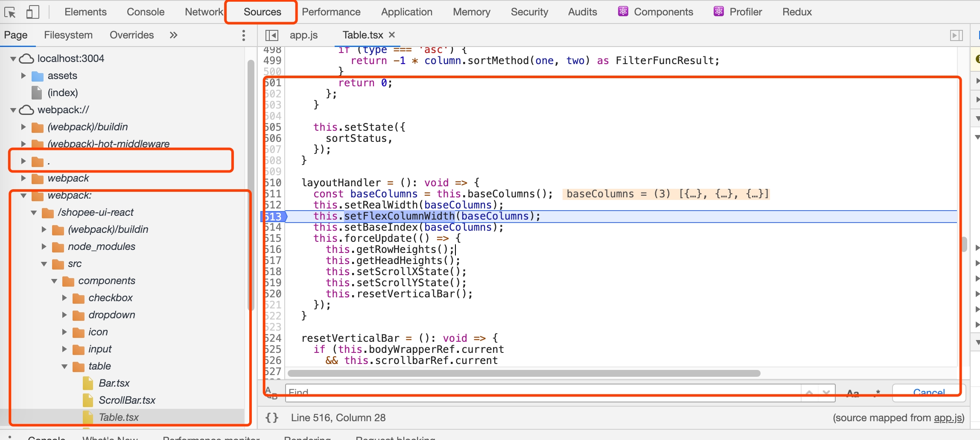This screenshot has height=440, width=980.
Task: Click the hide debugger pane icon
Action: pos(956,35)
